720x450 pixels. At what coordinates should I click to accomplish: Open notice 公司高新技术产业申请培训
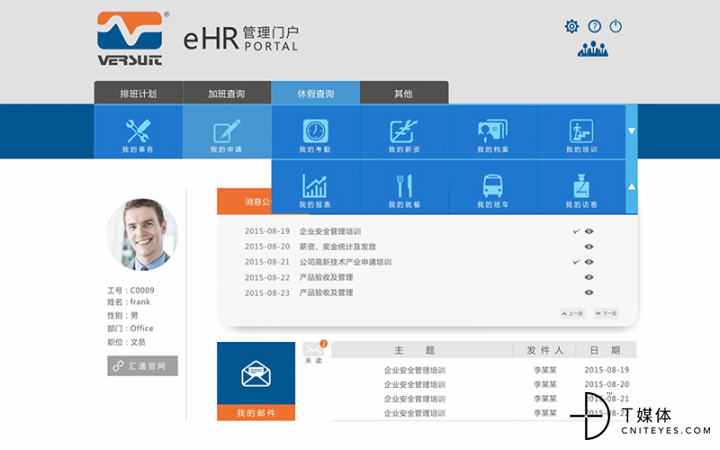click(x=346, y=262)
